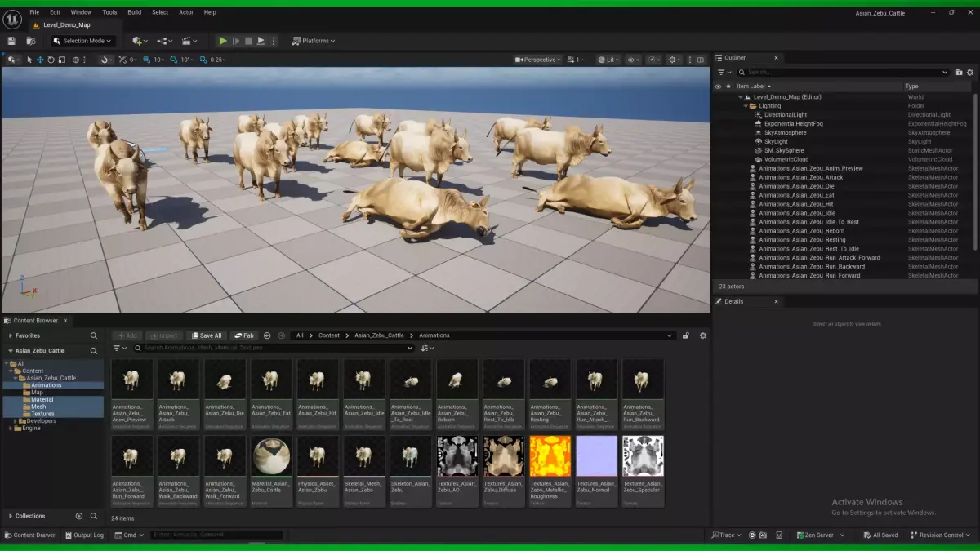Click the Content Browser lock icon

click(x=686, y=335)
